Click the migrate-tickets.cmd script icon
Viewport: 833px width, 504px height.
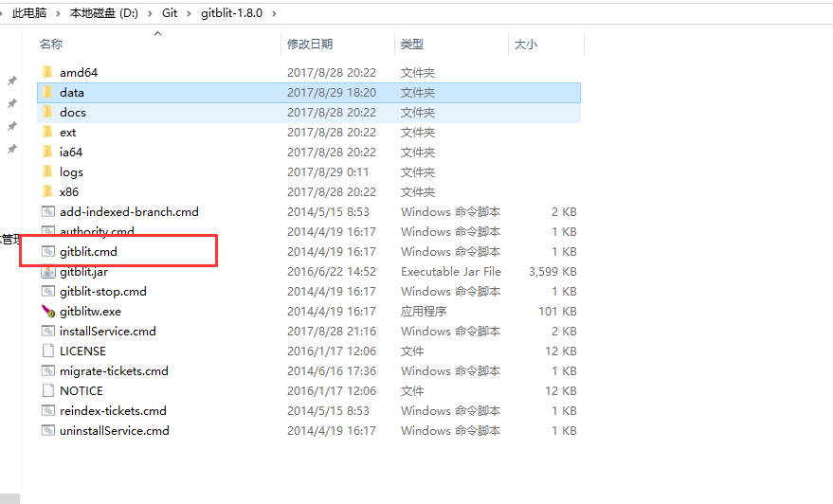47,371
